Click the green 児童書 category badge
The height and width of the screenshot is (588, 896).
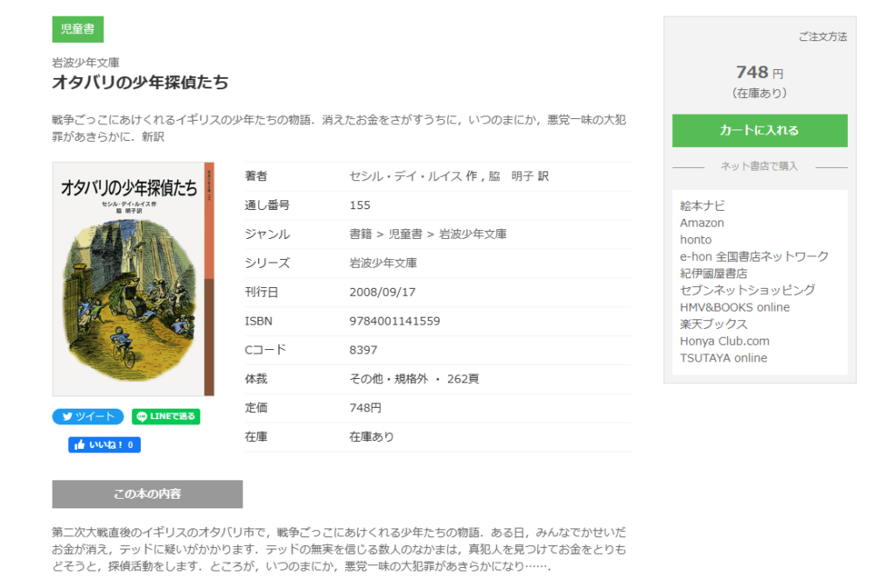(78, 29)
